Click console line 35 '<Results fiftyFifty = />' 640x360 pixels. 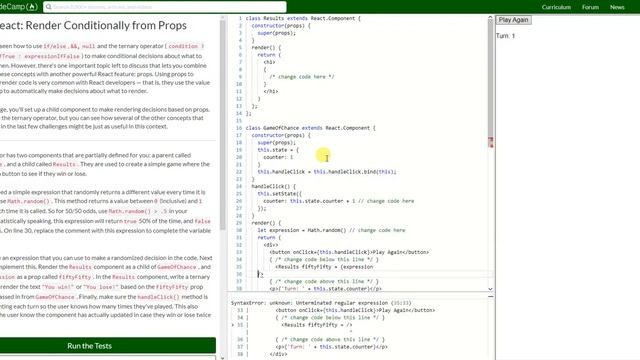tap(316, 325)
